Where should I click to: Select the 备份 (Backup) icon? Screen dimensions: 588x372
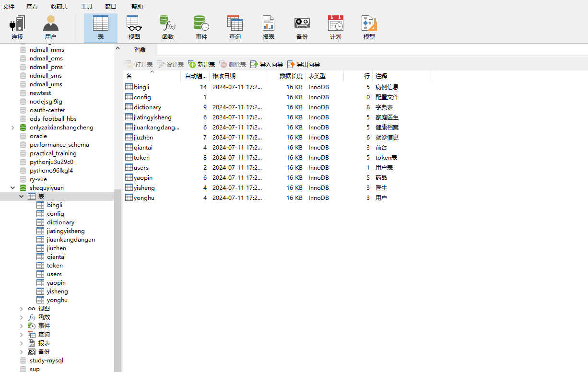302,27
